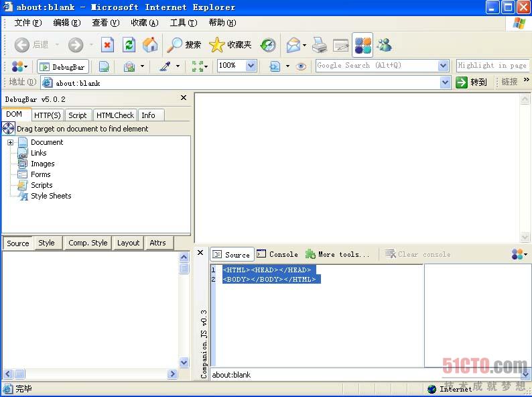This screenshot has width=532, height=397.
Task: Open Google Search dropdown arrow
Action: point(443,66)
